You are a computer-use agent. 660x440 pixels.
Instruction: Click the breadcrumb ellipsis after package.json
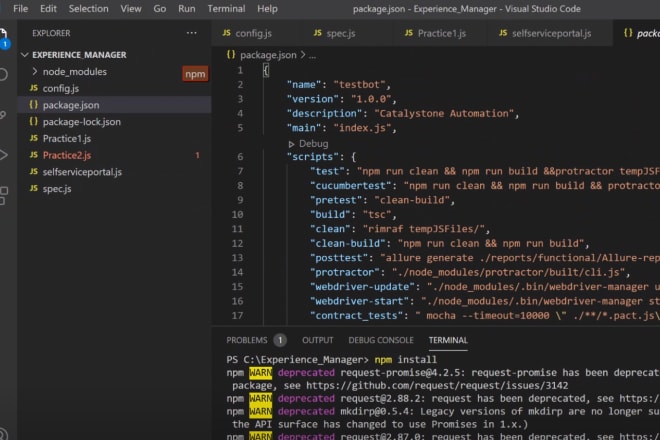click(312, 55)
